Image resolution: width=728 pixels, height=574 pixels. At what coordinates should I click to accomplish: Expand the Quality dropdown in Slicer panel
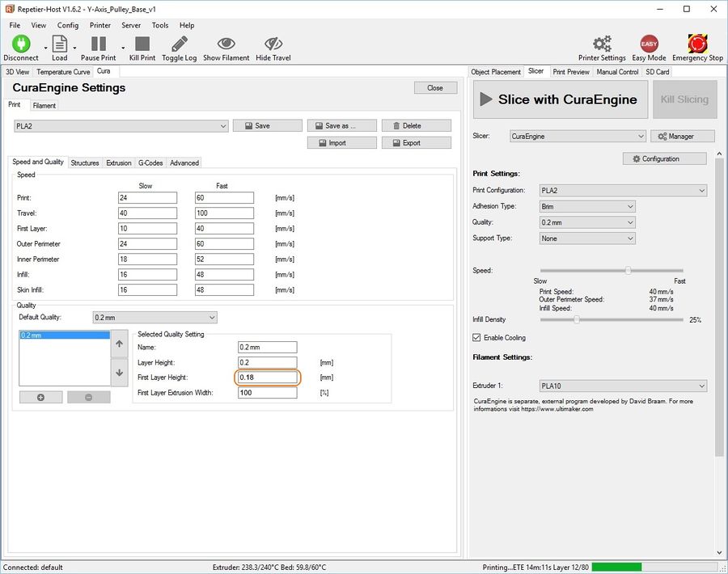pos(630,222)
